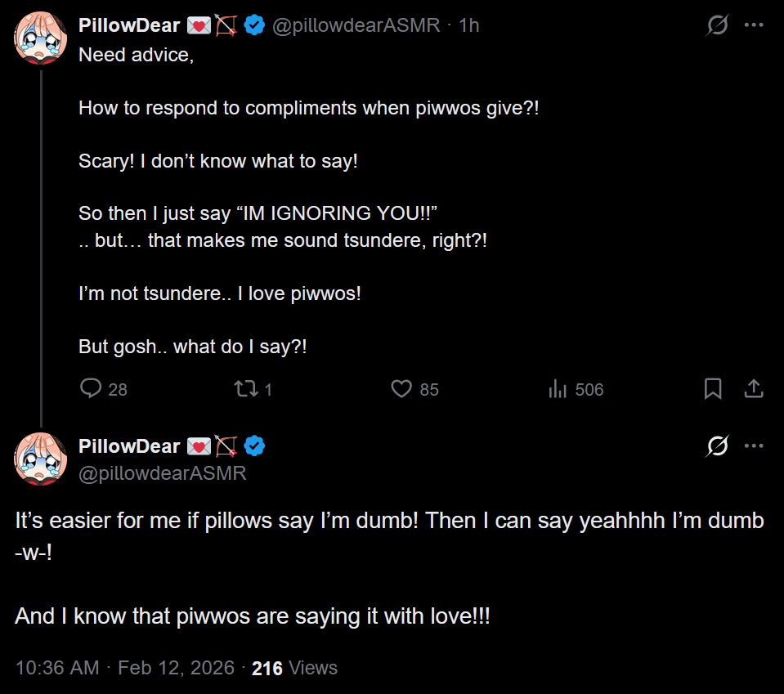The image size is (784, 694).
Task: Click the share icon on first tweet
Action: (753, 388)
